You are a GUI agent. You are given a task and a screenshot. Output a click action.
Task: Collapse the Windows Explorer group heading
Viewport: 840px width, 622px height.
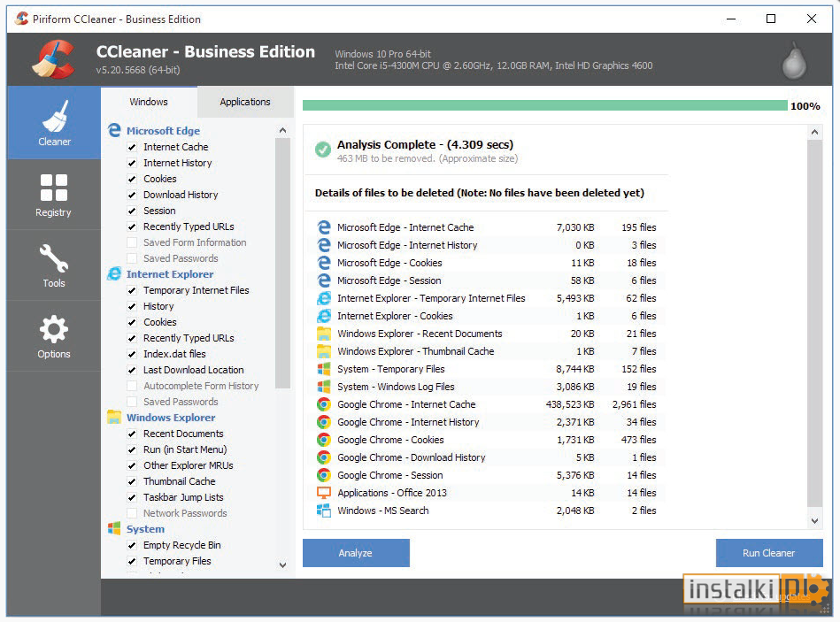click(x=171, y=418)
